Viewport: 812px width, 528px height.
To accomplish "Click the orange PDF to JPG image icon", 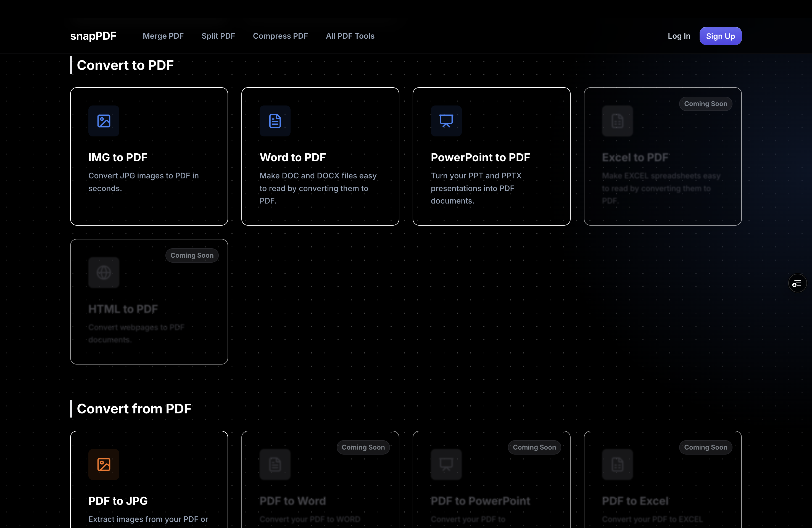I will pos(104,464).
